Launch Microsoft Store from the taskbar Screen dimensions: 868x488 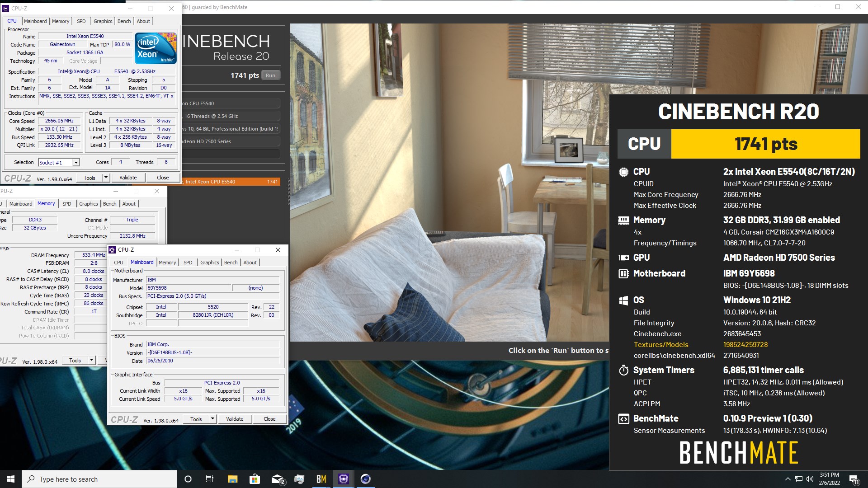[x=255, y=479]
